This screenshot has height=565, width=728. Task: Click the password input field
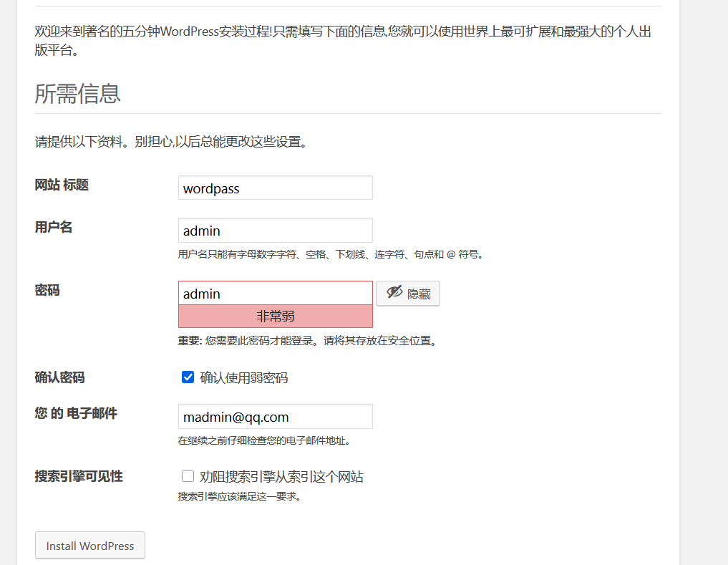(276, 293)
